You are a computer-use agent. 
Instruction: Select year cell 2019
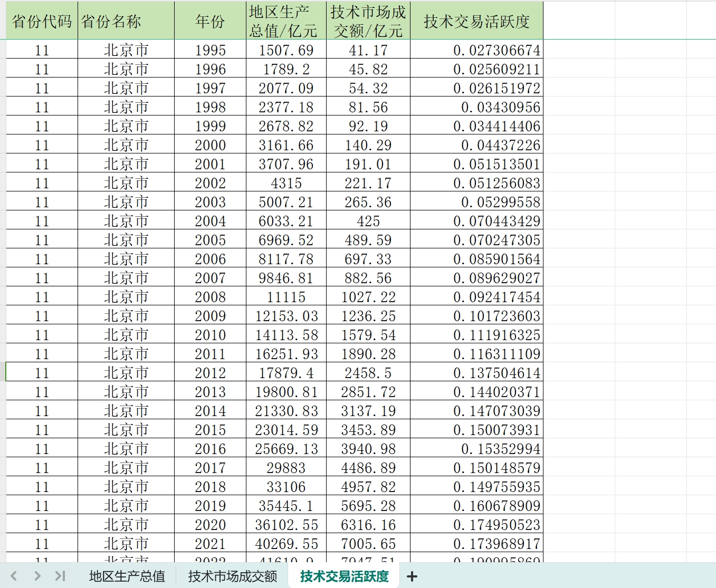(210, 506)
